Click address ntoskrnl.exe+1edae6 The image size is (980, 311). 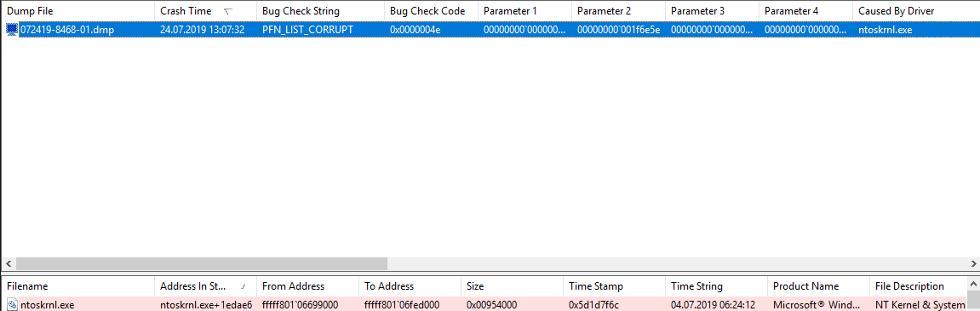[206, 305]
